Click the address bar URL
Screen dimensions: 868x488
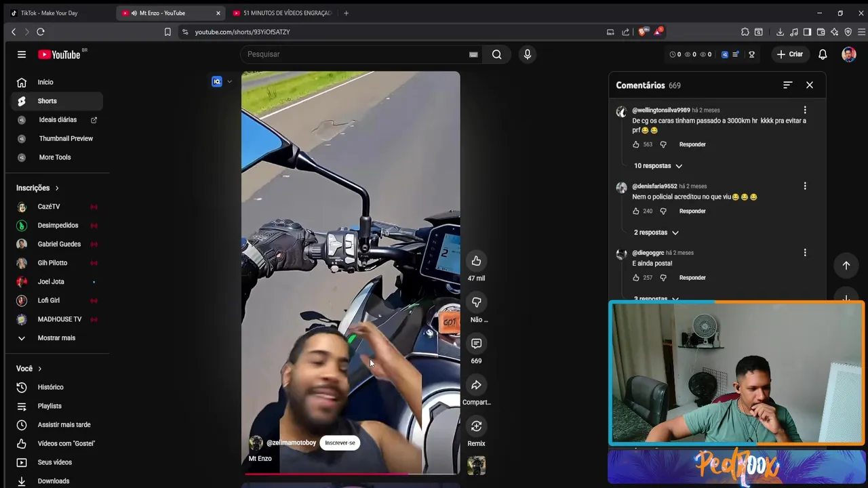tap(242, 32)
